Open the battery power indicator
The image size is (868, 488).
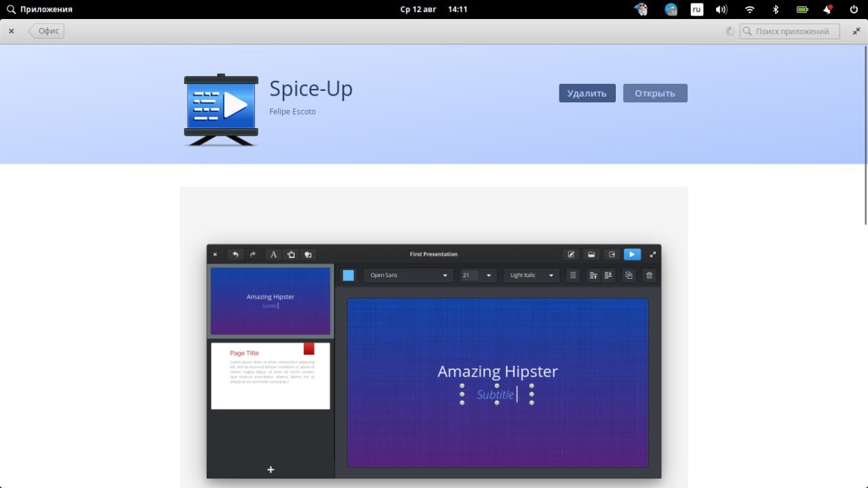802,10
